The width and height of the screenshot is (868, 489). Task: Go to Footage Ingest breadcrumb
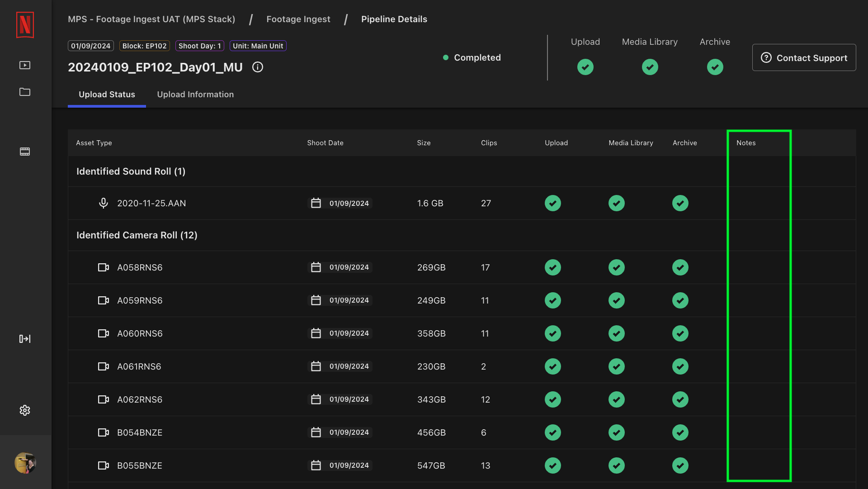[298, 19]
